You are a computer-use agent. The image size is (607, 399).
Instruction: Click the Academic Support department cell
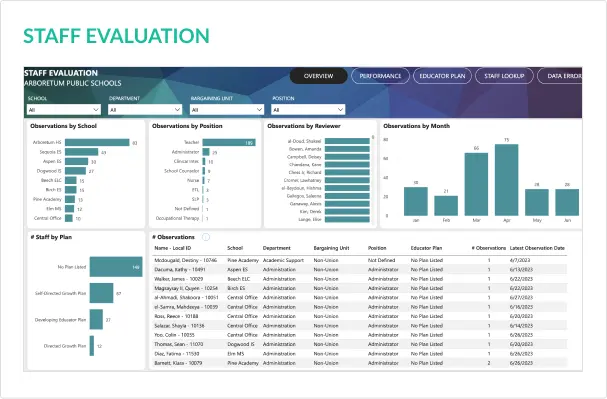point(283,260)
